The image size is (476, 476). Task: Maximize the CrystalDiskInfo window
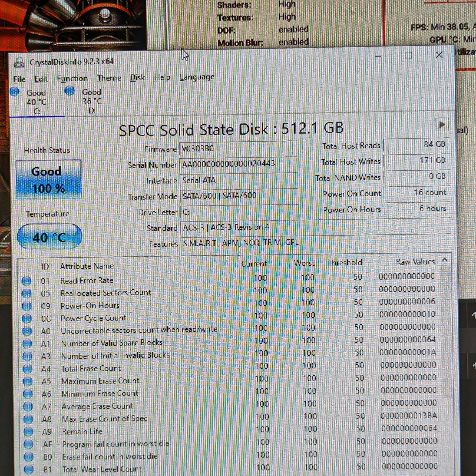(x=408, y=56)
